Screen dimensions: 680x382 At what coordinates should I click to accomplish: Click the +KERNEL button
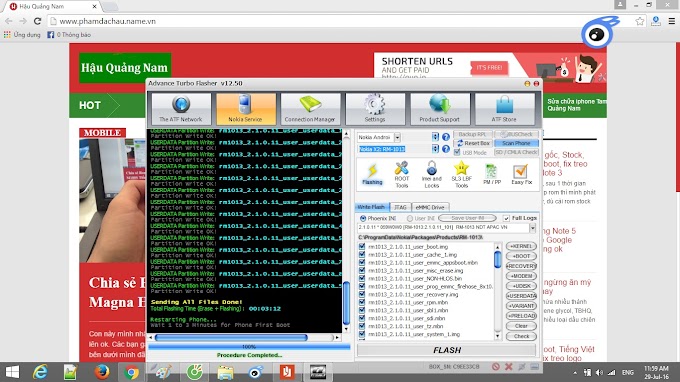coord(521,246)
